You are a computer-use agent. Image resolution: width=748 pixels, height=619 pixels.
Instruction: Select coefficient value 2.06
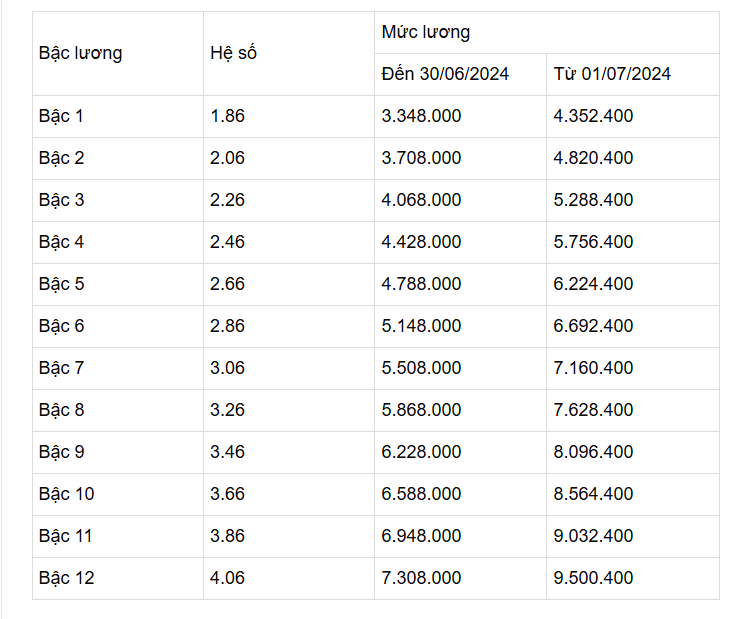pyautogui.click(x=227, y=158)
